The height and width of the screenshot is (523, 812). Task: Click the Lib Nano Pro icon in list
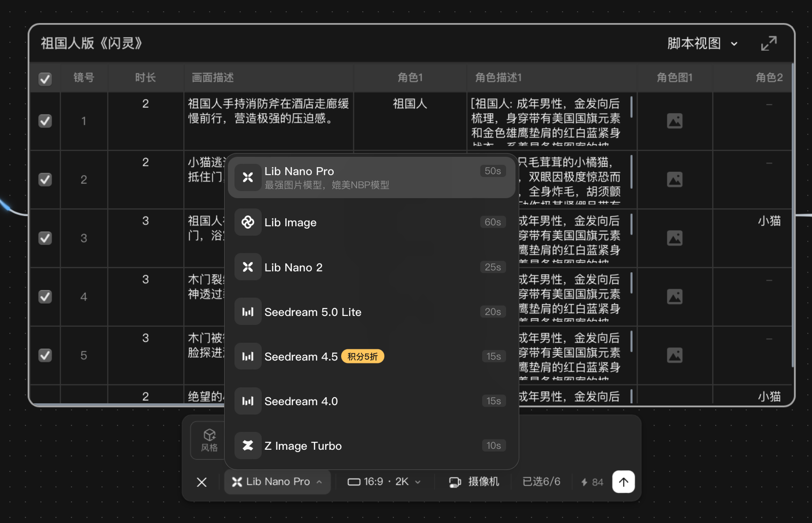pos(248,177)
